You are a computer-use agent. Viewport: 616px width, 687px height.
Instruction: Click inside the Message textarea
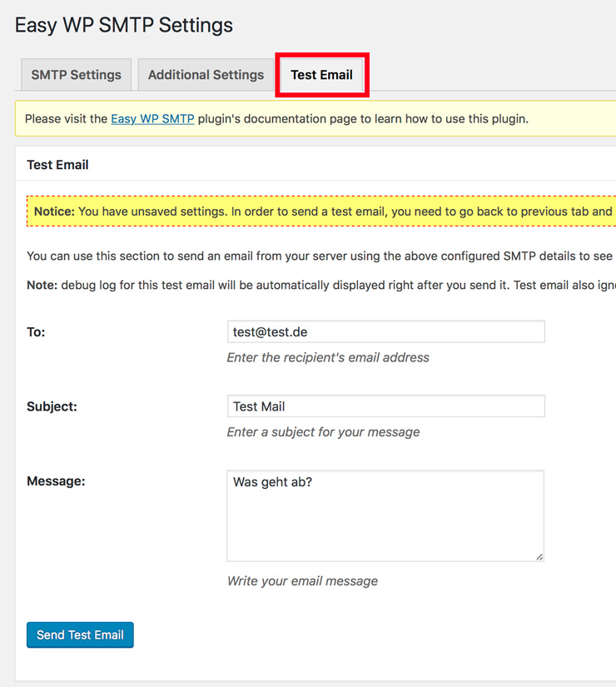pos(385,515)
